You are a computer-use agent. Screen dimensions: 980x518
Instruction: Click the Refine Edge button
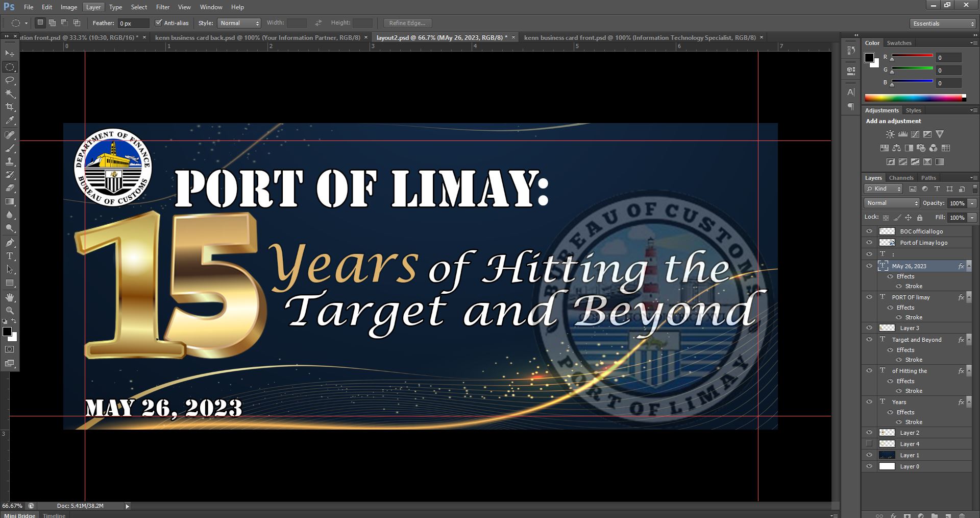click(x=407, y=23)
